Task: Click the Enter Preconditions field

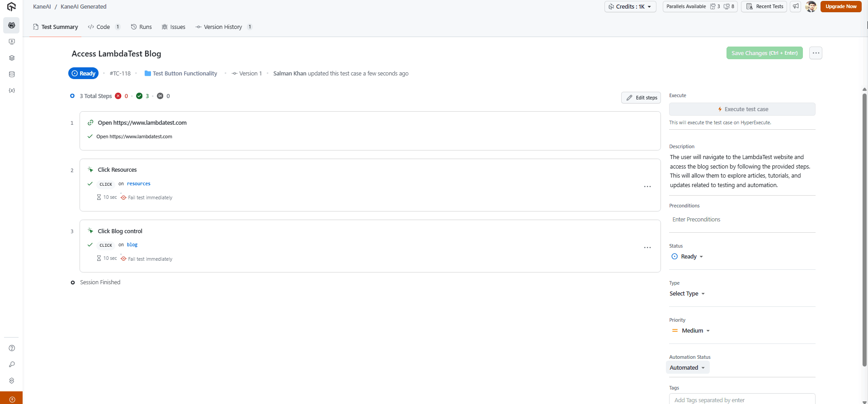Action: tap(741, 220)
